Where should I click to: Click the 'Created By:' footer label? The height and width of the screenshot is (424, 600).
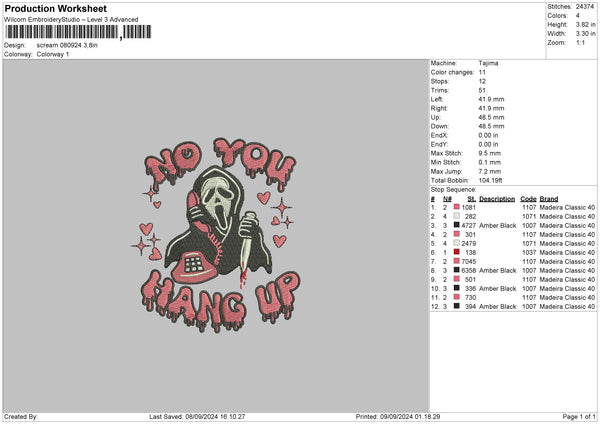pos(21,416)
